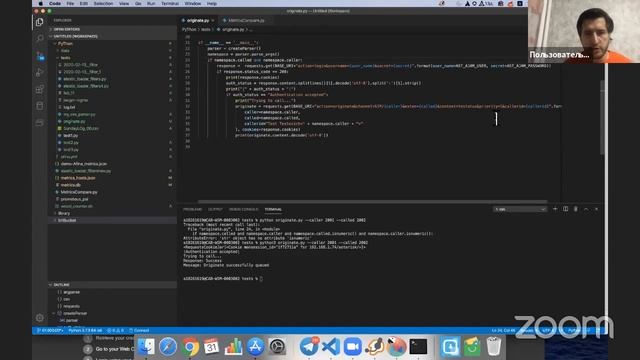Image resolution: width=640 pixels, height=360 pixels.
Task: Open Telegram from the Dock
Action: (309, 347)
